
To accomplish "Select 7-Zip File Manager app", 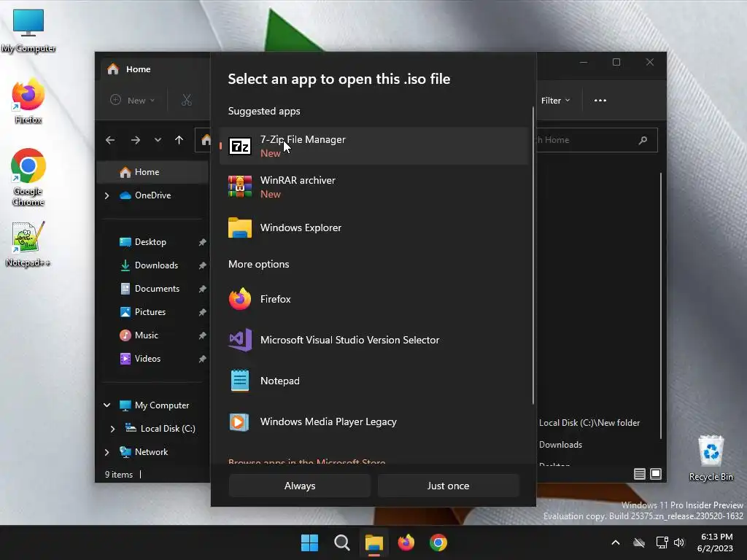I will (374, 146).
